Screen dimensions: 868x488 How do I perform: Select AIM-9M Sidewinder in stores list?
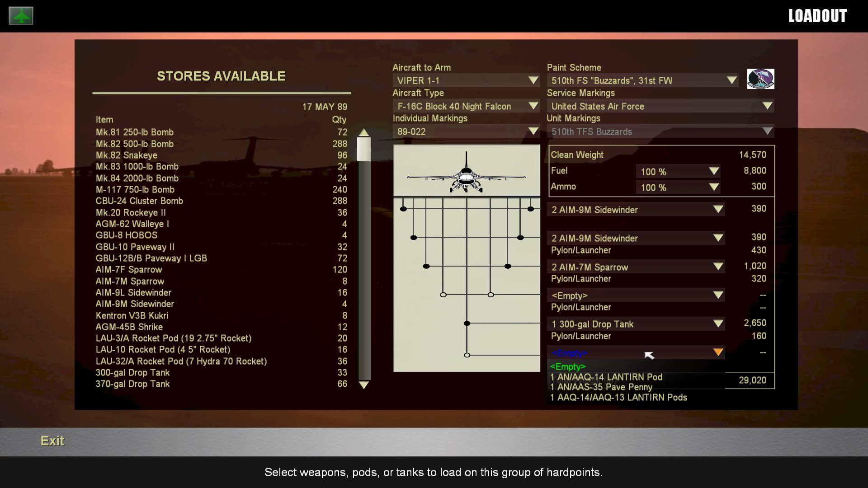point(222,304)
